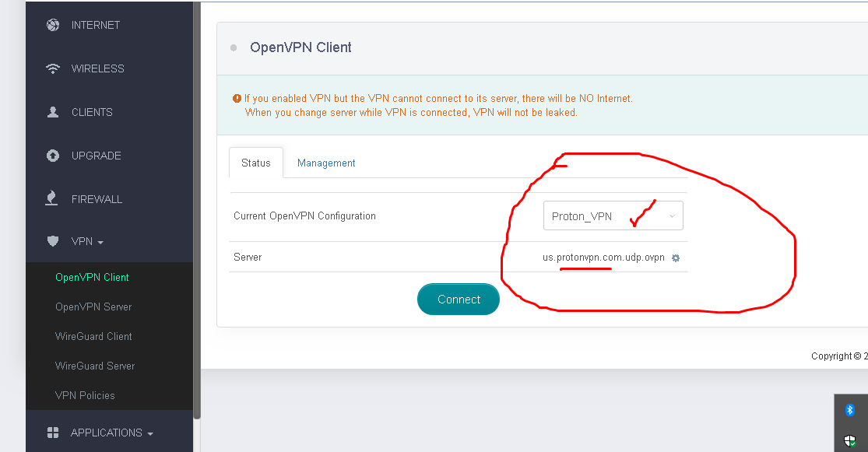This screenshot has height=452, width=868.
Task: Click the VPN shield icon
Action: point(53,241)
